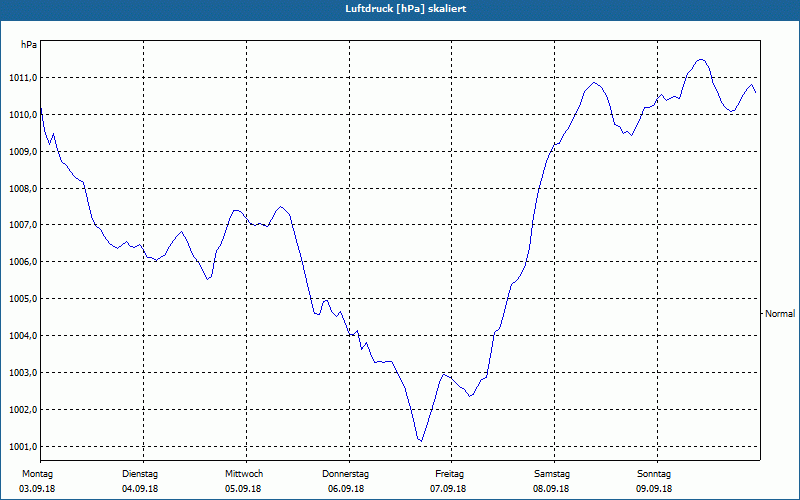The image size is (800, 500).
Task: Select the "Normal" marker label on right
Action: (780, 314)
